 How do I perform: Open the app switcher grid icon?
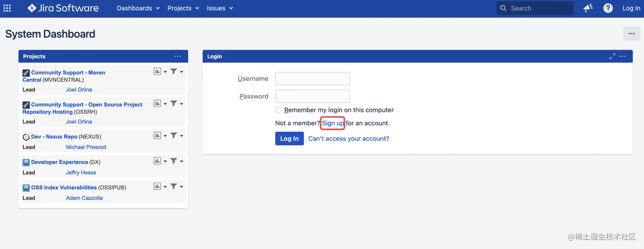pos(7,8)
